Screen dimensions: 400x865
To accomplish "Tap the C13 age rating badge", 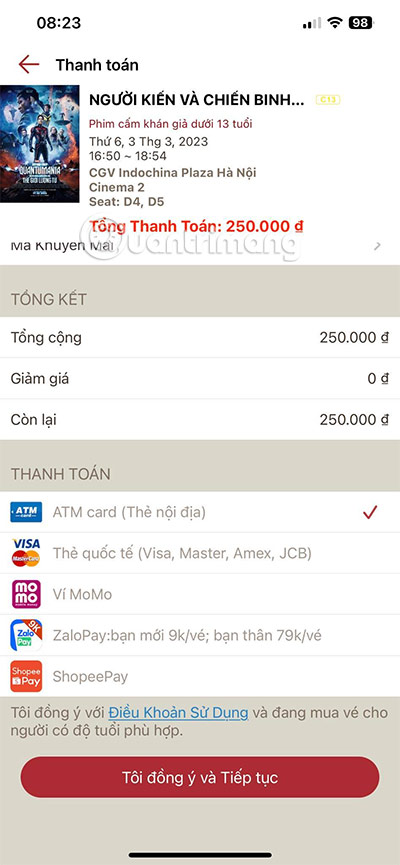I will 328,100.
